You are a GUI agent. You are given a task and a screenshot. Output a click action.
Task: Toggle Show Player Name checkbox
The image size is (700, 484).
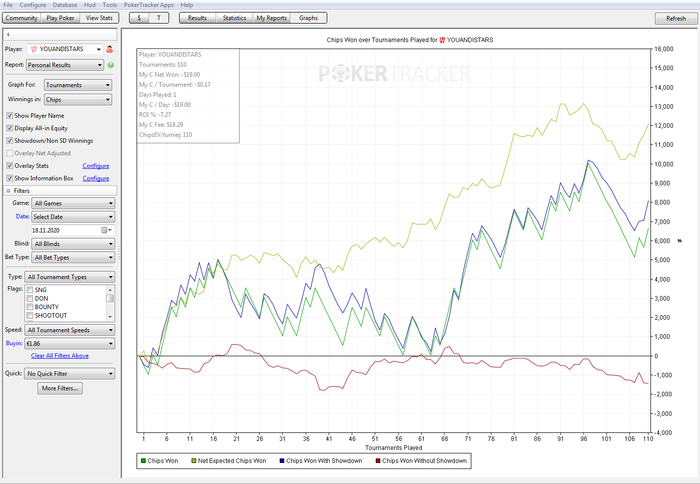pyautogui.click(x=9, y=116)
